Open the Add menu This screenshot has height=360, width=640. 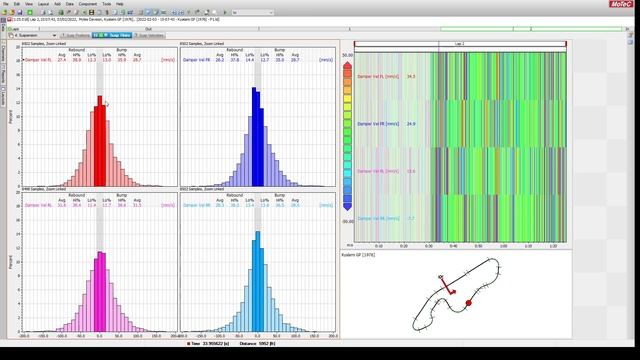58,4
